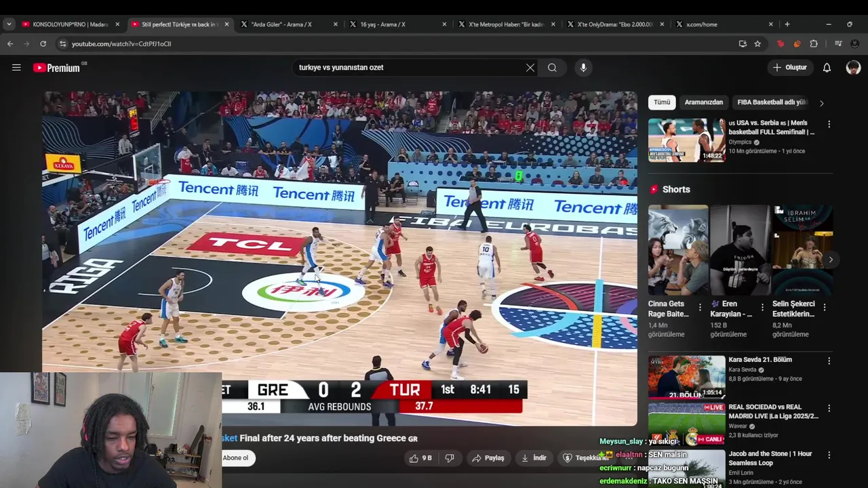Open the Selin Şekerci short thumbnail

click(802, 251)
